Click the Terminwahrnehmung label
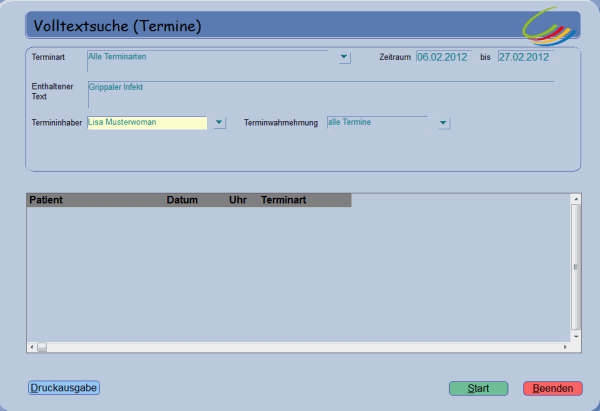The image size is (600, 411). (281, 123)
